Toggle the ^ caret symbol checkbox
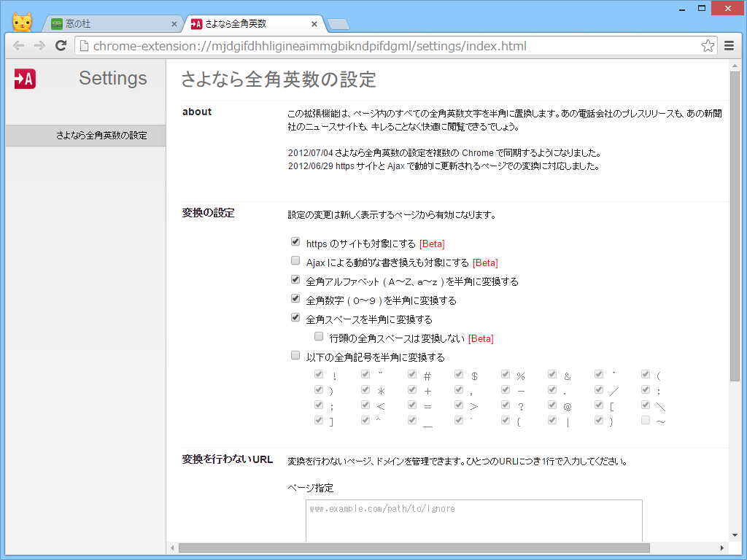The height and width of the screenshot is (560, 747). pyautogui.click(x=365, y=420)
